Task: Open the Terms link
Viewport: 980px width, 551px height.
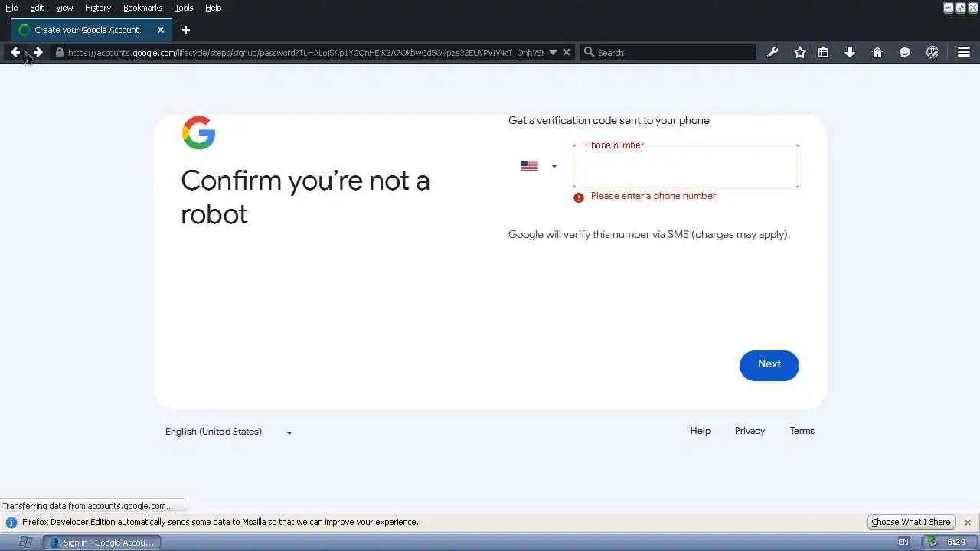Action: (x=802, y=431)
